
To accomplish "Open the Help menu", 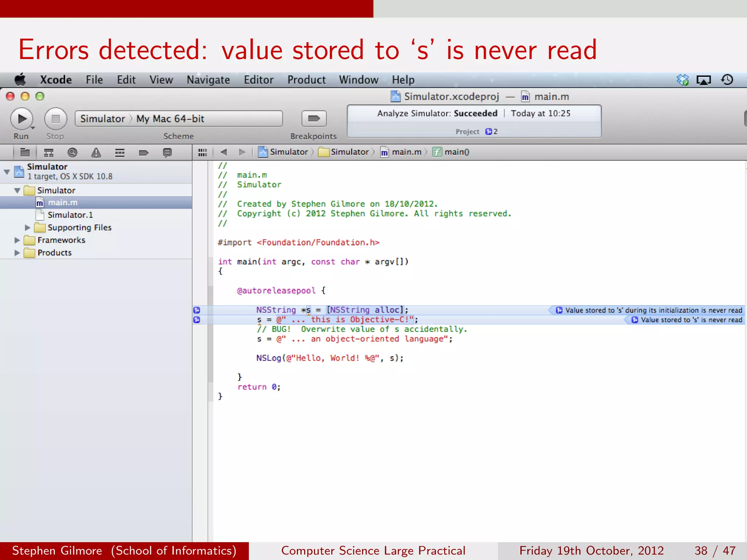I will [403, 80].
